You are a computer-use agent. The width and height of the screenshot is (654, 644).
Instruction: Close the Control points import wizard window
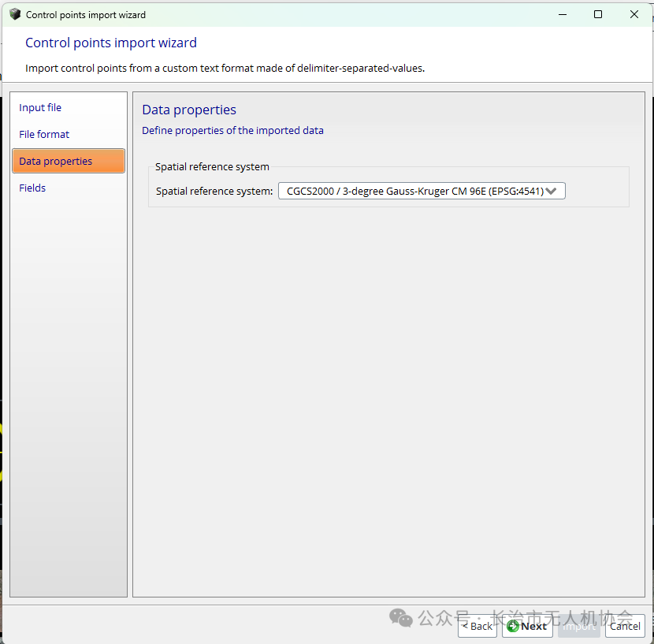coord(634,15)
